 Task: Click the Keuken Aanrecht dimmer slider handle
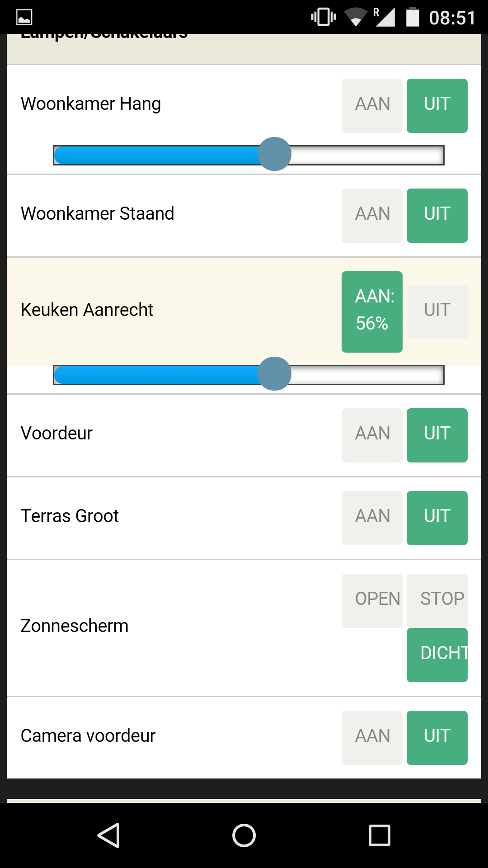tap(274, 374)
